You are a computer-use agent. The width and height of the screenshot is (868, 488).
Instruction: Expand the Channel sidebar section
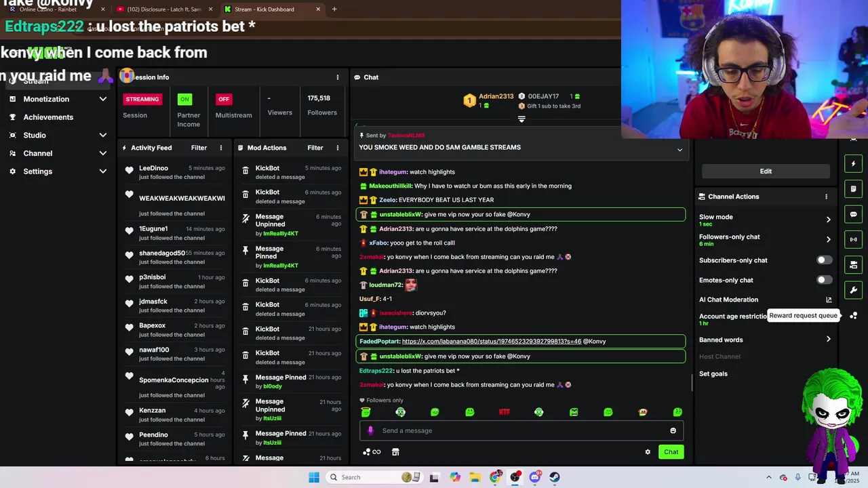coord(103,153)
